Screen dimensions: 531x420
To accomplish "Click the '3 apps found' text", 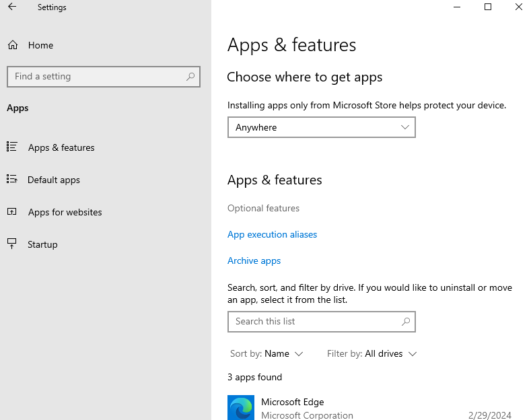I will coord(254,377).
